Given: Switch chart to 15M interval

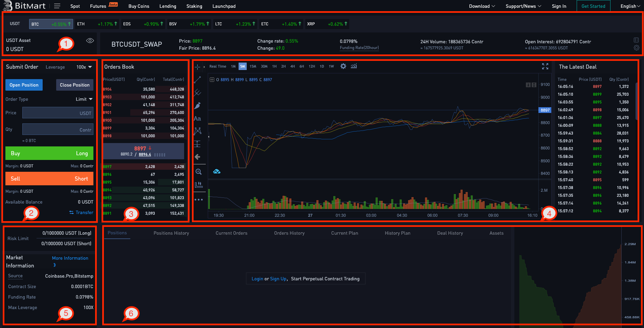Looking at the screenshot, I should click(253, 66).
